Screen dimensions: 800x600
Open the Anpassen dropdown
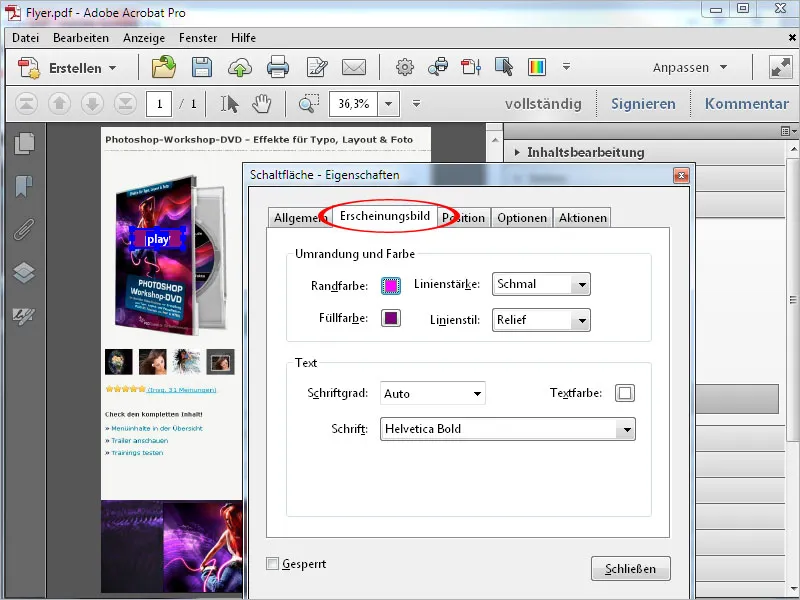690,67
